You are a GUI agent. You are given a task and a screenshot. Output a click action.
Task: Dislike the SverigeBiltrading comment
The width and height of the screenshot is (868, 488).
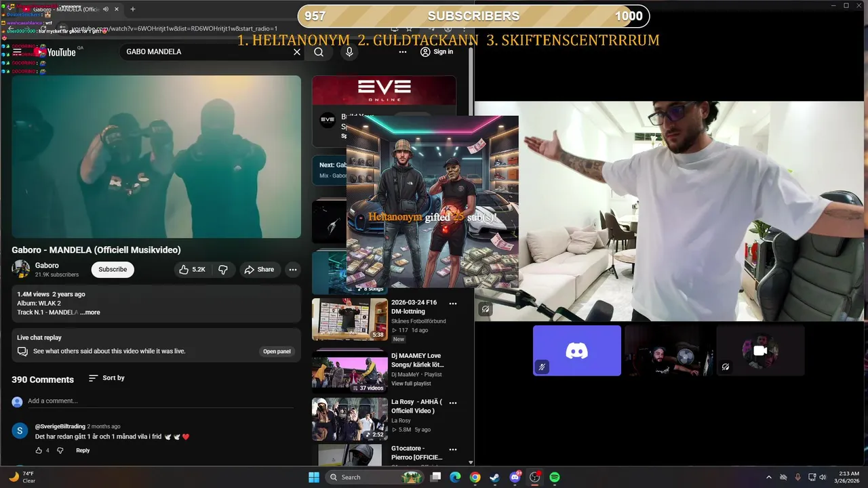tap(60, 450)
